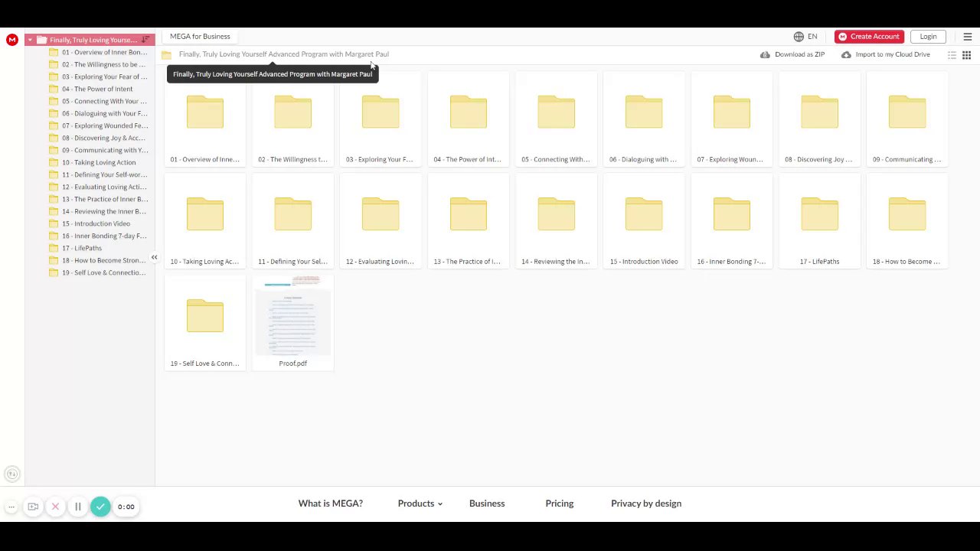
Task: Select 10 - Taking Loving Action in tree
Action: click(93, 162)
